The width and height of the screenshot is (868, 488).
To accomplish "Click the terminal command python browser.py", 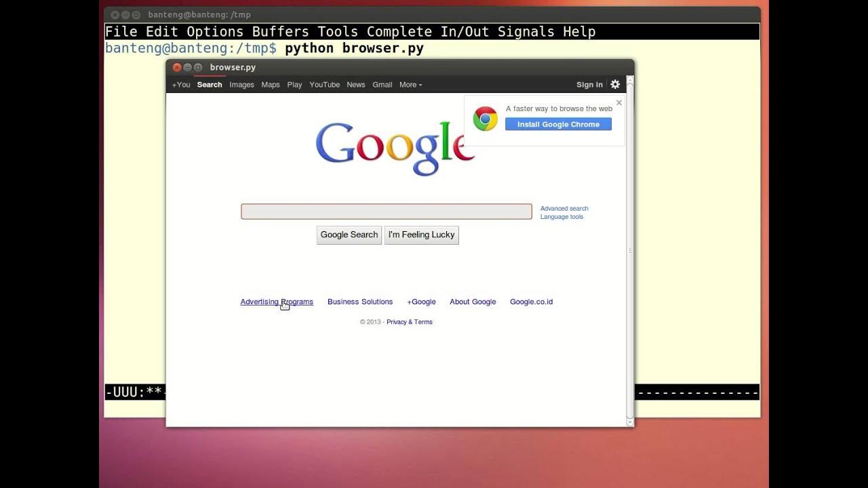I will pyautogui.click(x=354, y=49).
